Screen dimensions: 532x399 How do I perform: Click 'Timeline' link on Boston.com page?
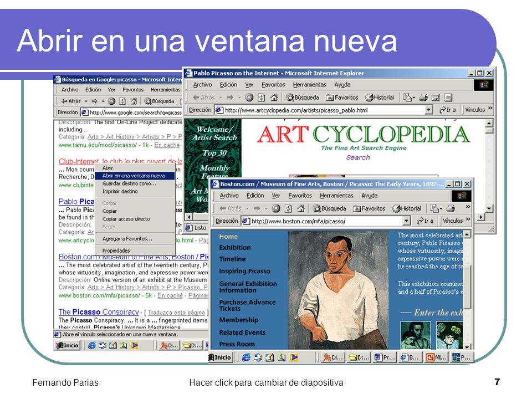click(232, 259)
